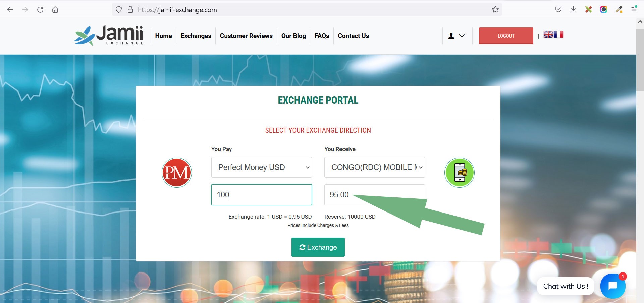Open Our Blog menu item
This screenshot has width=644, height=303.
click(x=293, y=36)
